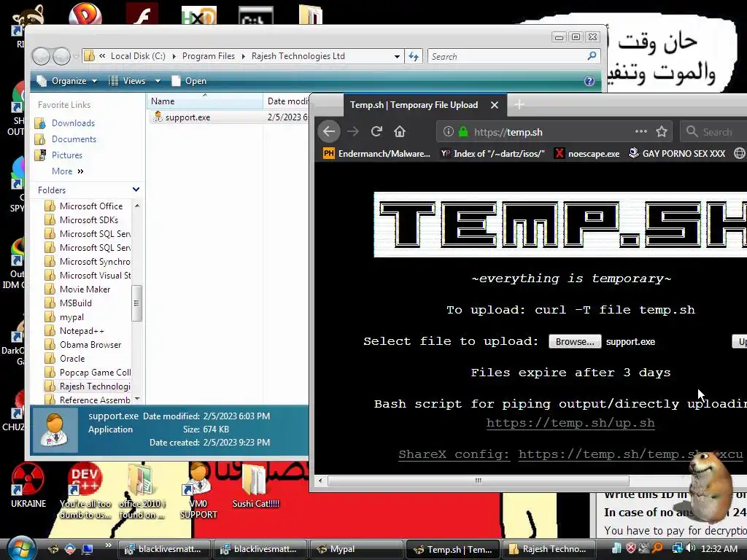
Task: Select Program Files in the breadcrumb
Action: point(208,56)
